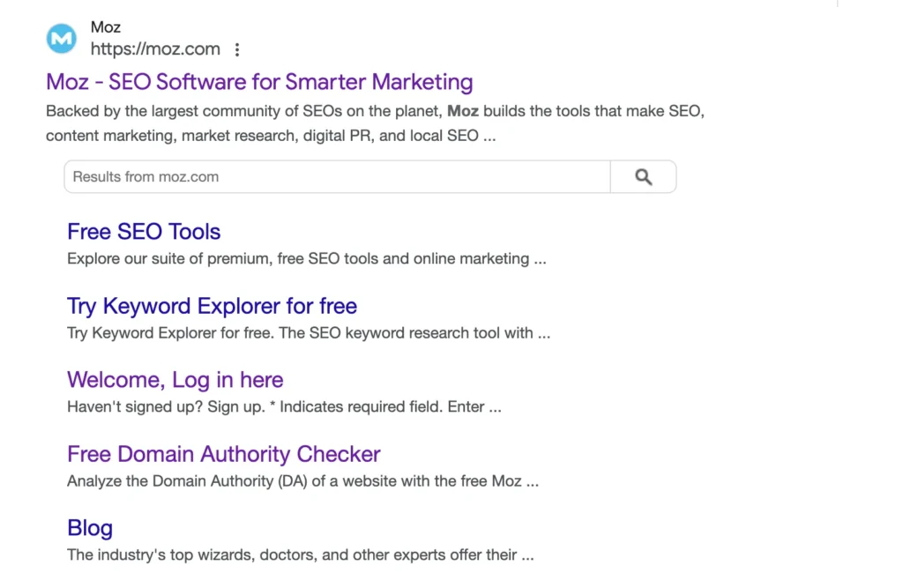
Task: Navigate to the Moz Blog sitelink
Action: (x=90, y=528)
